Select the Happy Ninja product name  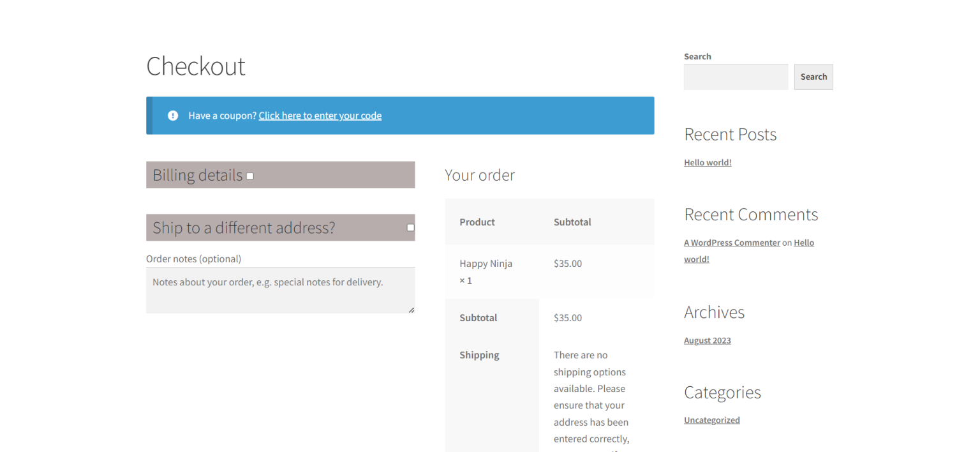coord(486,263)
